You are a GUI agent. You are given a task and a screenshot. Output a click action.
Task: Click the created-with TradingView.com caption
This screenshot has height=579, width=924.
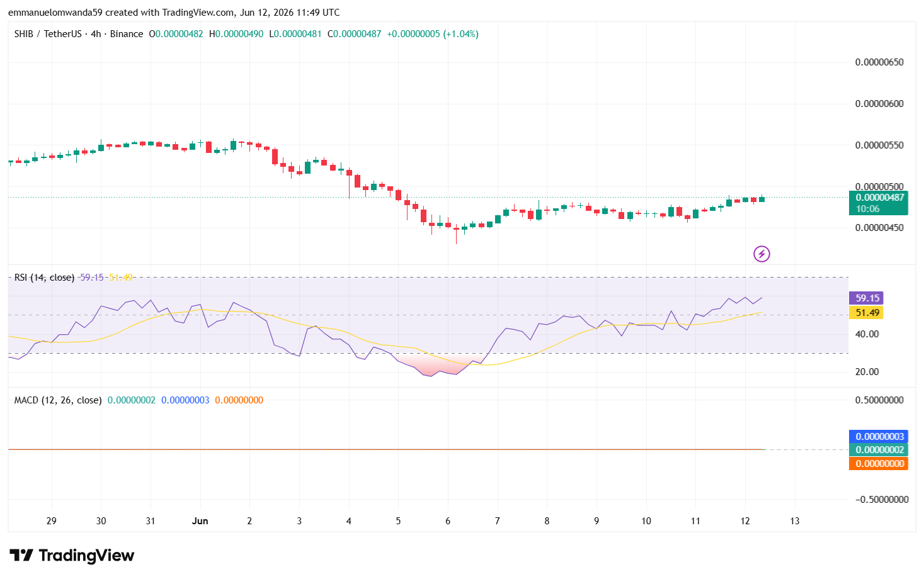(174, 12)
